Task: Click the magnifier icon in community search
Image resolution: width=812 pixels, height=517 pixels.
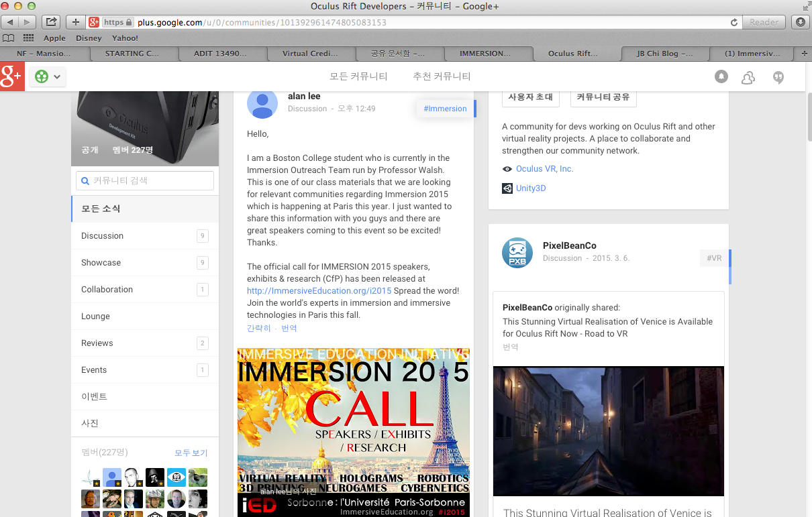Action: (85, 180)
